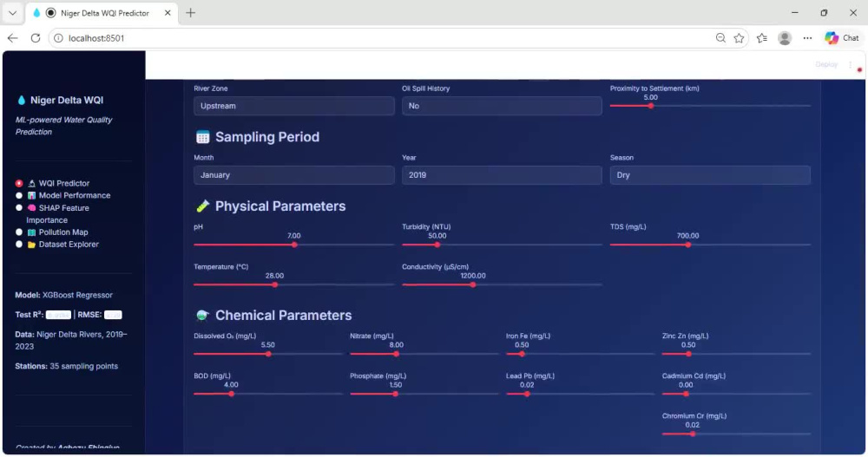Select the Pollution Map radio option

19,232
